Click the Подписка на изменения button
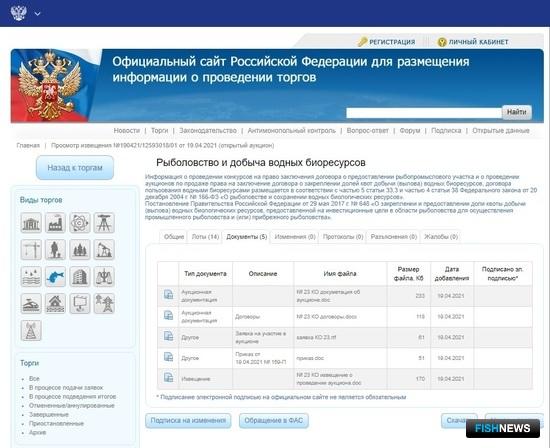 (188, 420)
